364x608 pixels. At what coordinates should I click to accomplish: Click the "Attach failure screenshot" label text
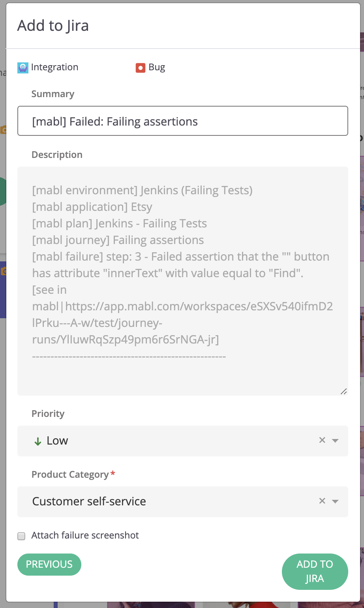coord(85,535)
